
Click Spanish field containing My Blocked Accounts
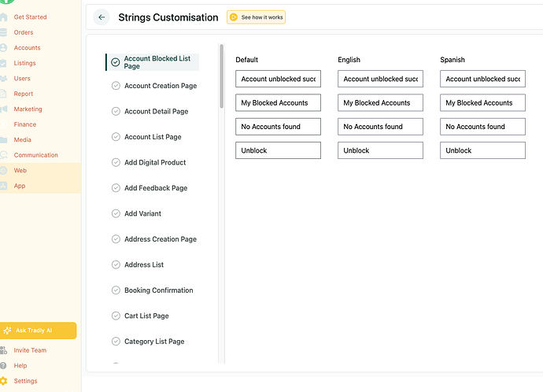pyautogui.click(x=482, y=103)
